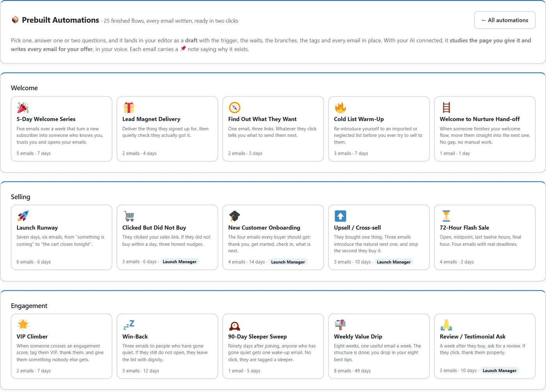Click the Launch Manager badge on Clicked But Did Not Buy
This screenshot has height=392, width=546.
click(x=179, y=262)
